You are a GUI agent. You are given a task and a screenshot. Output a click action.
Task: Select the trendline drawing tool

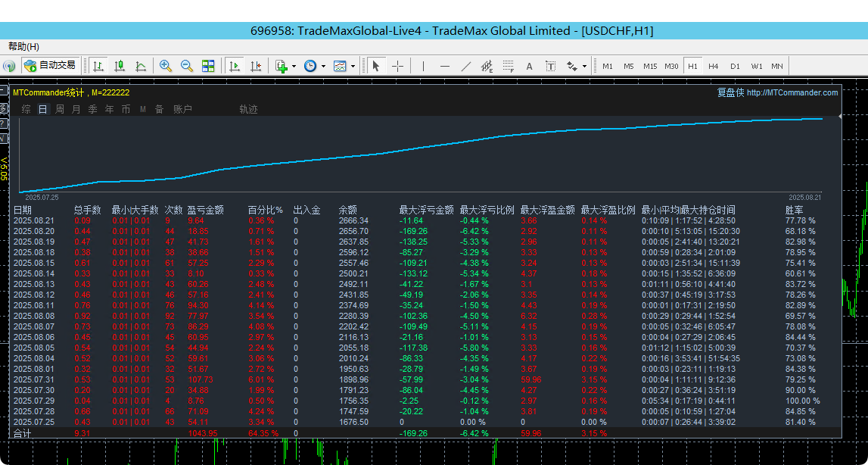pyautogui.click(x=465, y=66)
